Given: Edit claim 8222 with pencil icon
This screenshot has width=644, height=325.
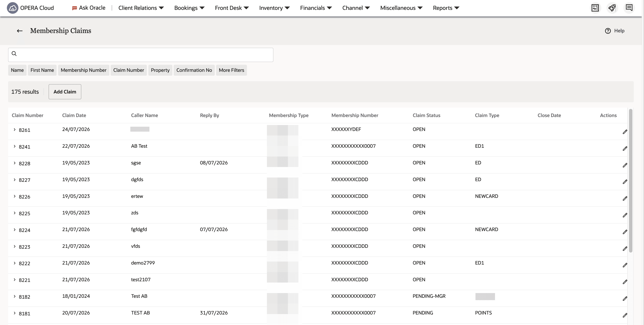Looking at the screenshot, I should tap(625, 265).
